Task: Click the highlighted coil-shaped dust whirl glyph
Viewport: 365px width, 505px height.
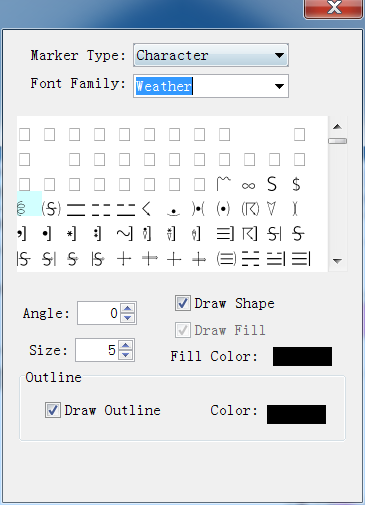Action: click(22, 209)
